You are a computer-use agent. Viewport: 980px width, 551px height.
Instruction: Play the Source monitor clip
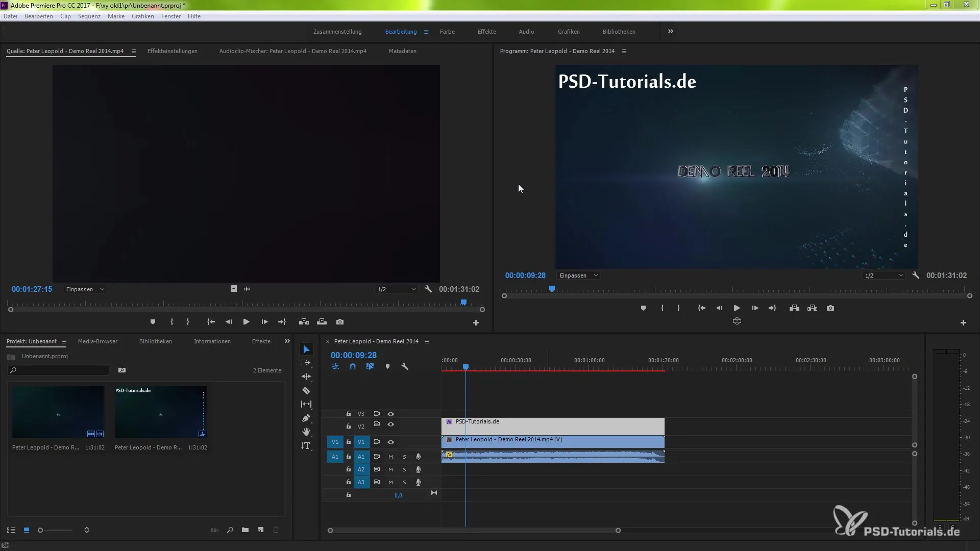(247, 322)
